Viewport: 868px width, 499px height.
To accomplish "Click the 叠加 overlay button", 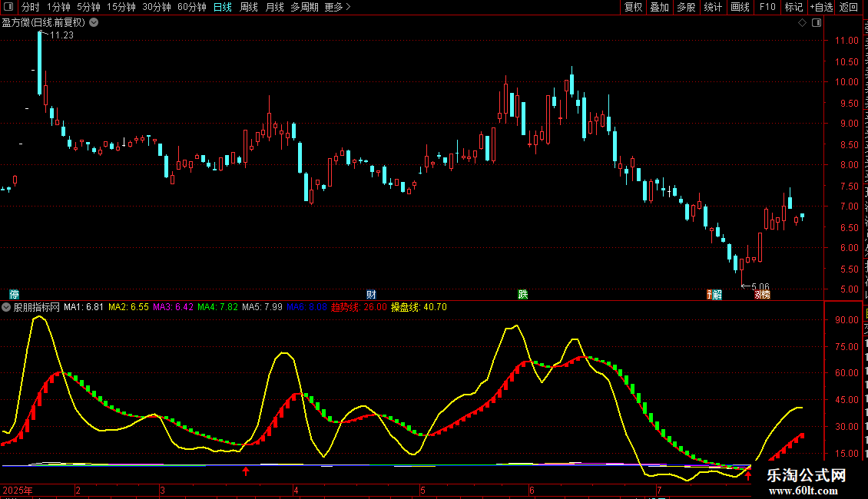I will click(x=660, y=7).
